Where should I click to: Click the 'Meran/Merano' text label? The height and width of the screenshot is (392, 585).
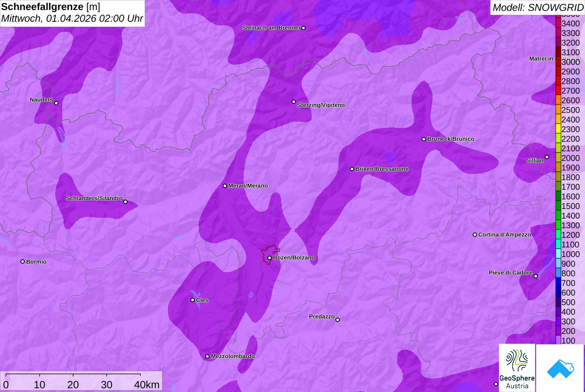pyautogui.click(x=248, y=186)
